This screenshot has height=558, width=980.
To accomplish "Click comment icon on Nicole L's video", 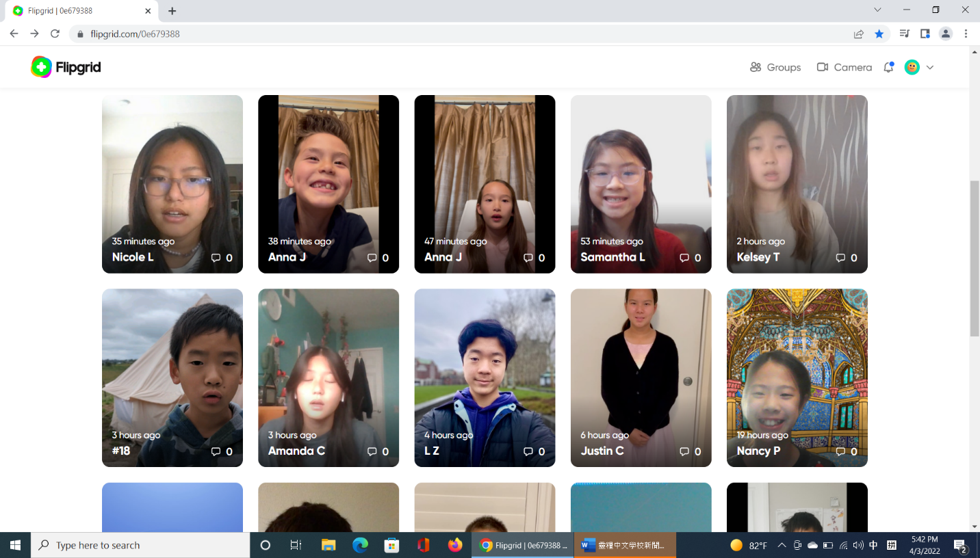I will pyautogui.click(x=216, y=258).
